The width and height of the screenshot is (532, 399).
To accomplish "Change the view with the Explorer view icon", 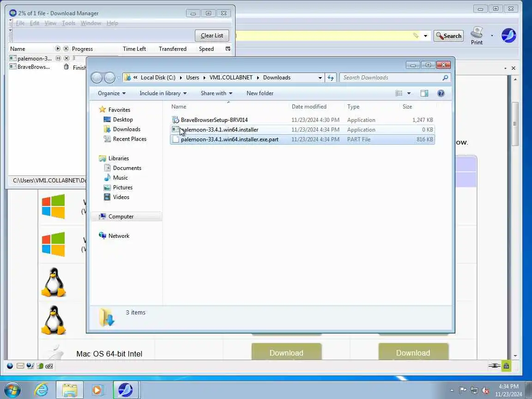I will point(399,93).
